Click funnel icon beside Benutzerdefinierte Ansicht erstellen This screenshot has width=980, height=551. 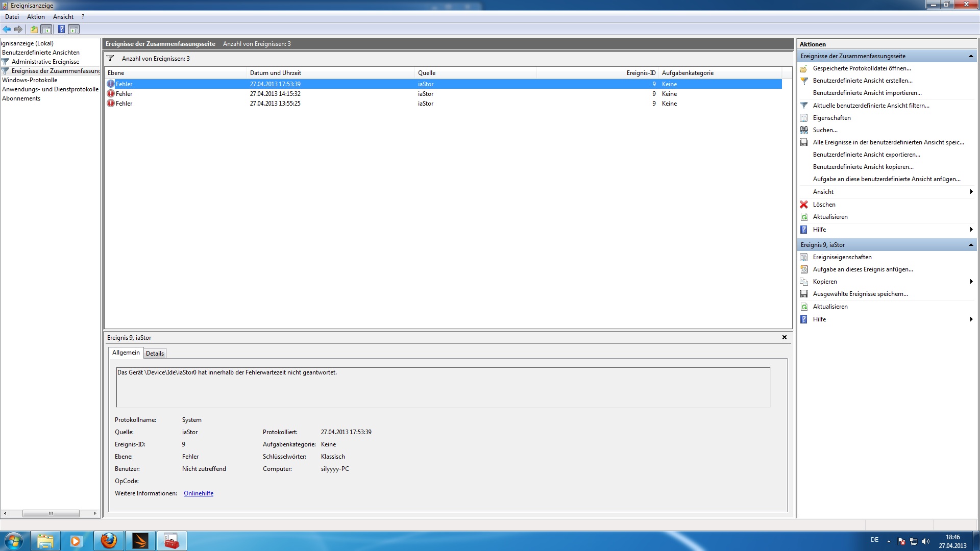804,81
